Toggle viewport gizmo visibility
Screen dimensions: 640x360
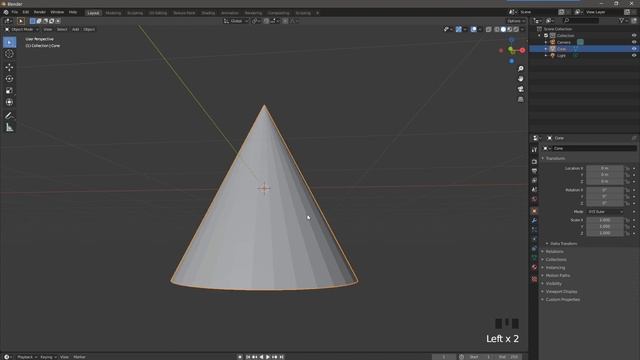tap(459, 29)
